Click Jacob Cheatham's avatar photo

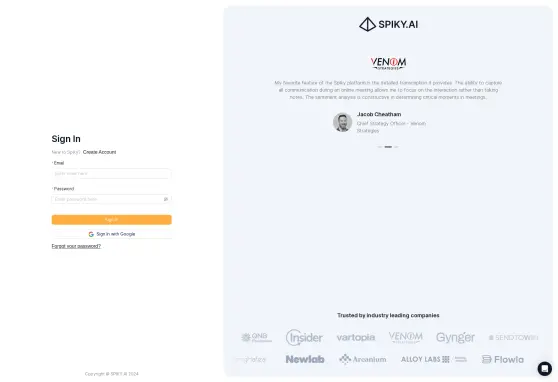click(342, 122)
